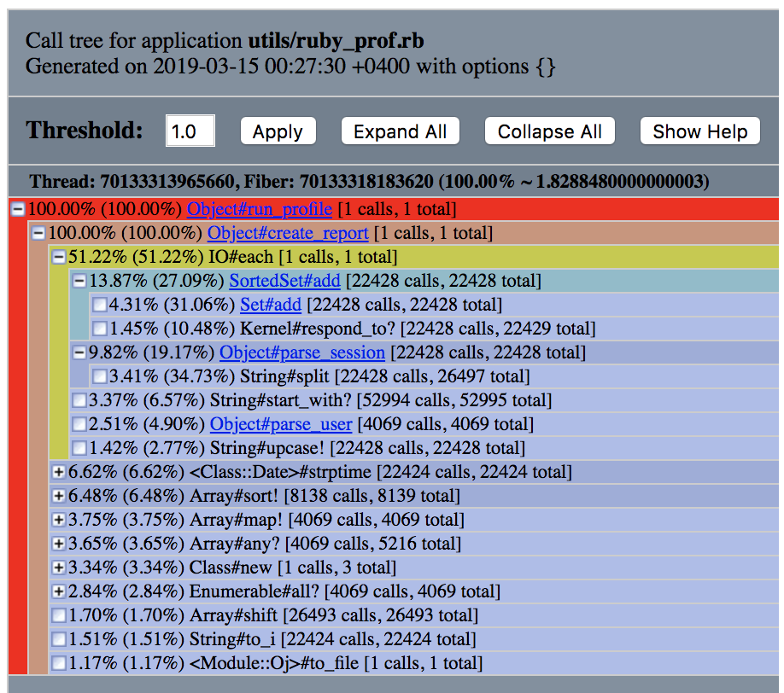The height and width of the screenshot is (693, 784).
Task: Click the Threshold value input field
Action: (190, 131)
